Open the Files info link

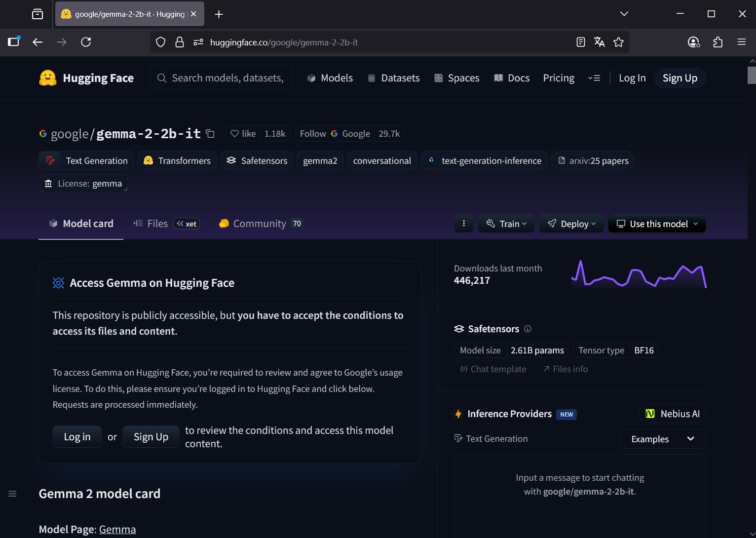pos(566,369)
